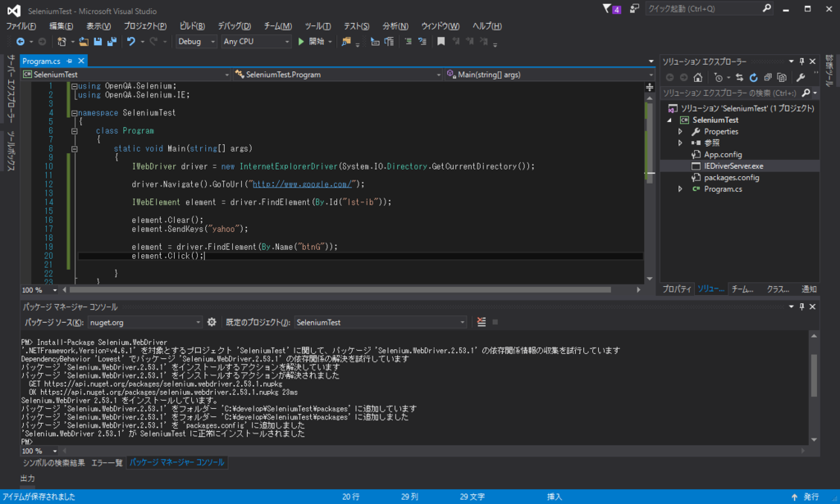Click the Package Manager Console vertical scrollbar
The image size is (840, 504).
click(814, 375)
